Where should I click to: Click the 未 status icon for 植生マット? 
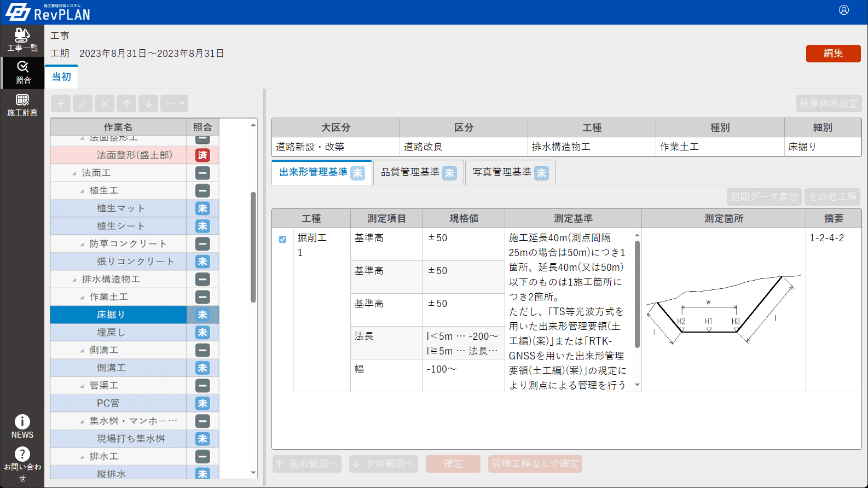(x=202, y=208)
